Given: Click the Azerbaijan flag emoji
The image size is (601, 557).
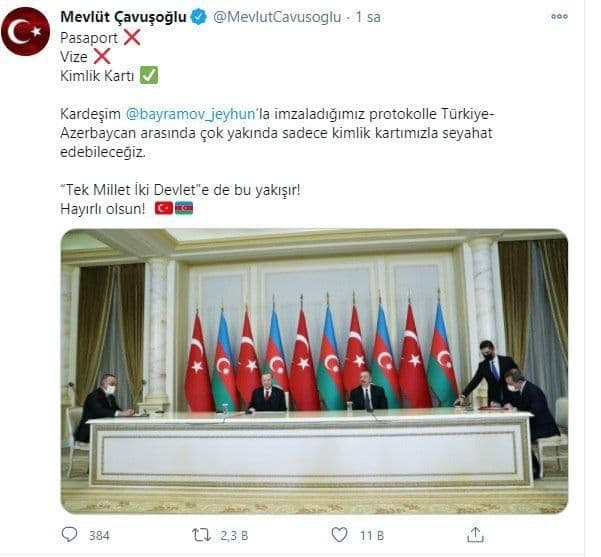Looking at the screenshot, I should click(x=184, y=208).
